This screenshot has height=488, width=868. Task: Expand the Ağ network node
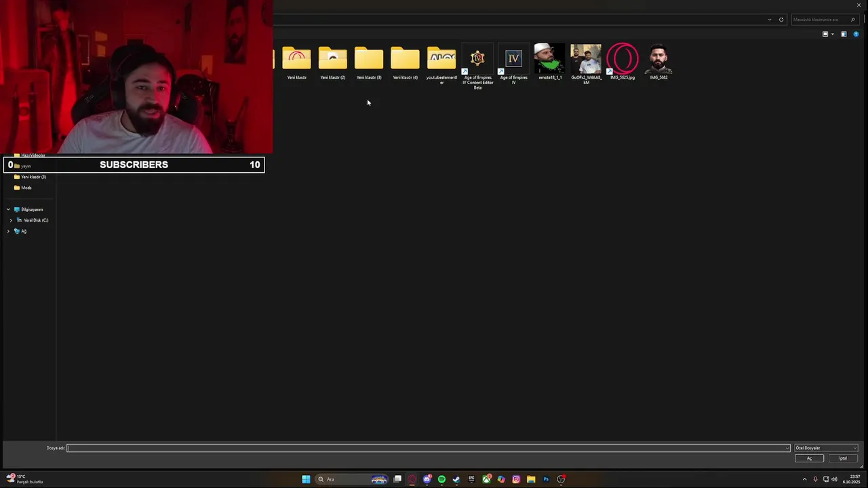click(8, 231)
